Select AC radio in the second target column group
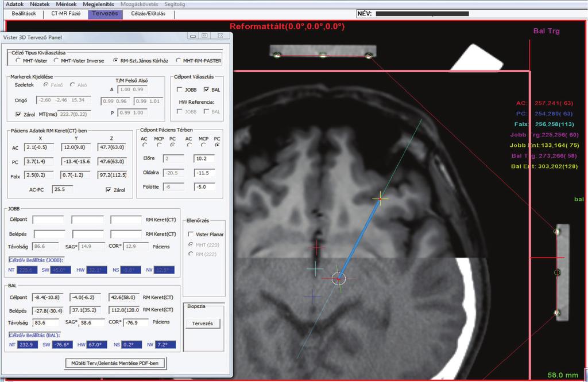Viewport: 588px width, 382px height. pyautogui.click(x=189, y=145)
